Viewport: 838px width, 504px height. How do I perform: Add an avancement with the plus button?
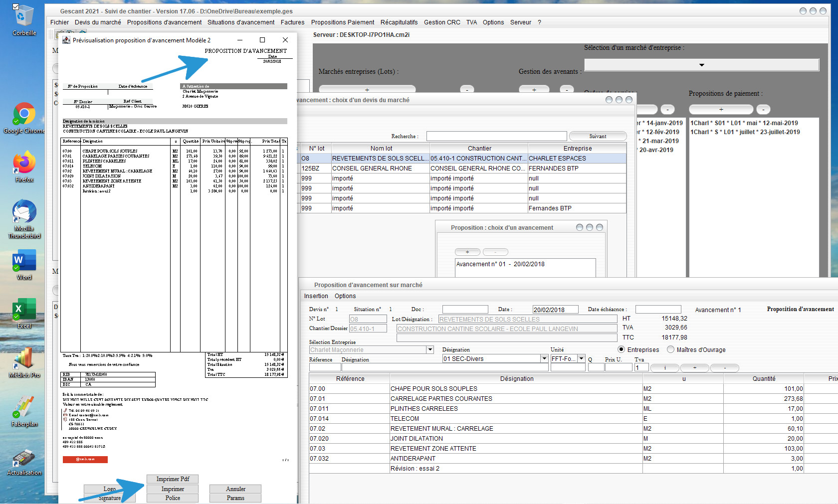click(x=467, y=252)
